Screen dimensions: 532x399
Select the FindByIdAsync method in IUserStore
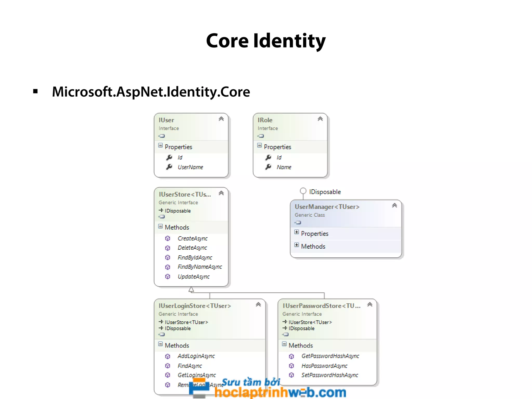click(x=195, y=257)
